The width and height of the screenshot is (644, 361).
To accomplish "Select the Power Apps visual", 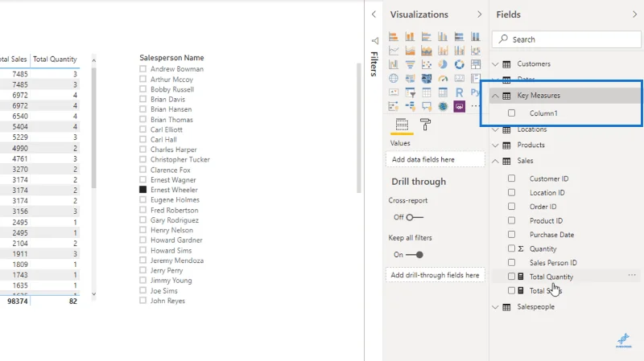I will (459, 106).
